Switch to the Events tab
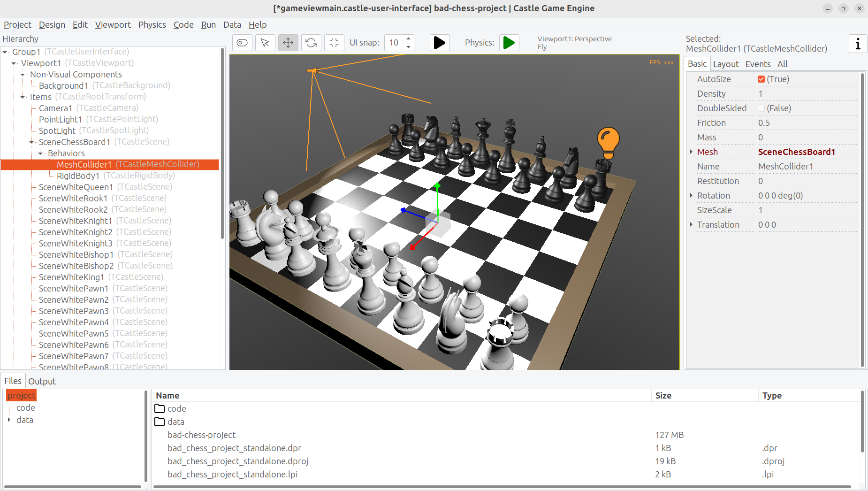This screenshot has width=868, height=491. coord(758,64)
